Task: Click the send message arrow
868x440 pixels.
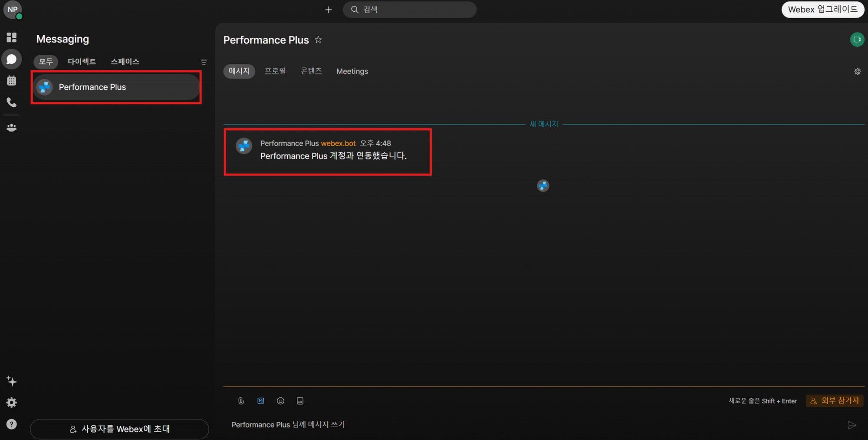Action: pos(852,425)
